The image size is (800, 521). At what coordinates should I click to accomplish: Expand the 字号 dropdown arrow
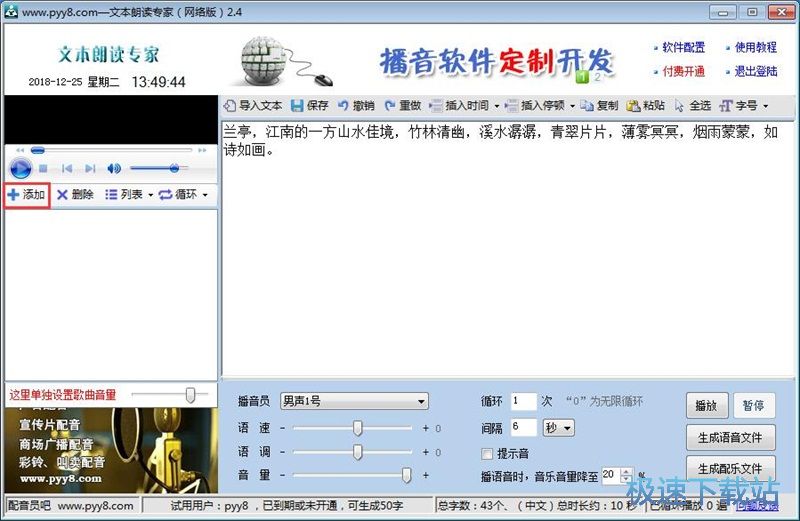coord(765,106)
